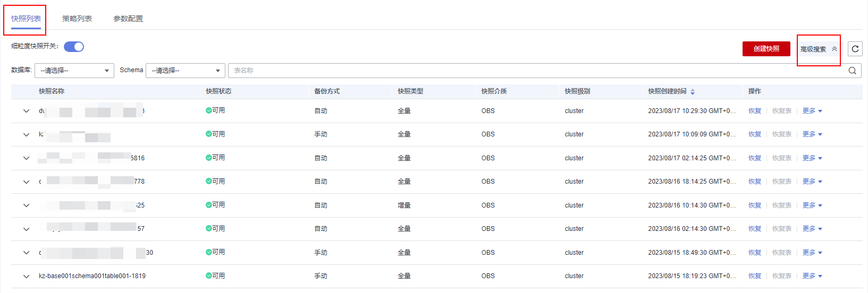Toggle the 细粒度快照开关 switch

pos(74,47)
